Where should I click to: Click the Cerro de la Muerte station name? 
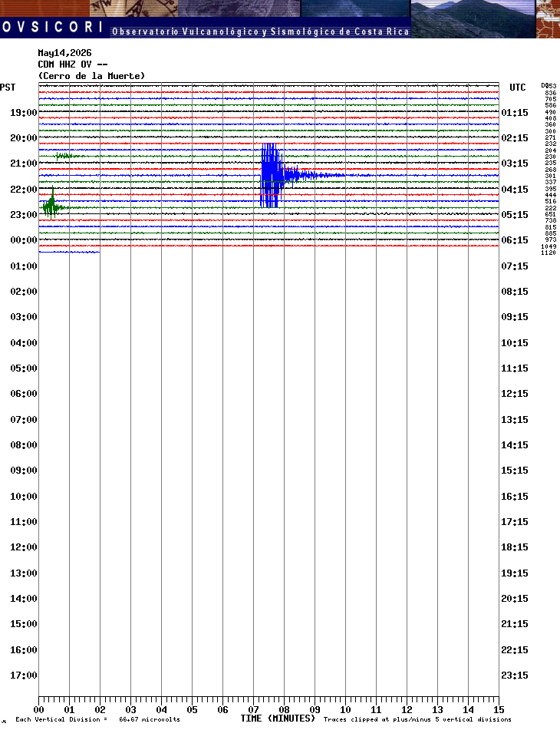pos(91,76)
